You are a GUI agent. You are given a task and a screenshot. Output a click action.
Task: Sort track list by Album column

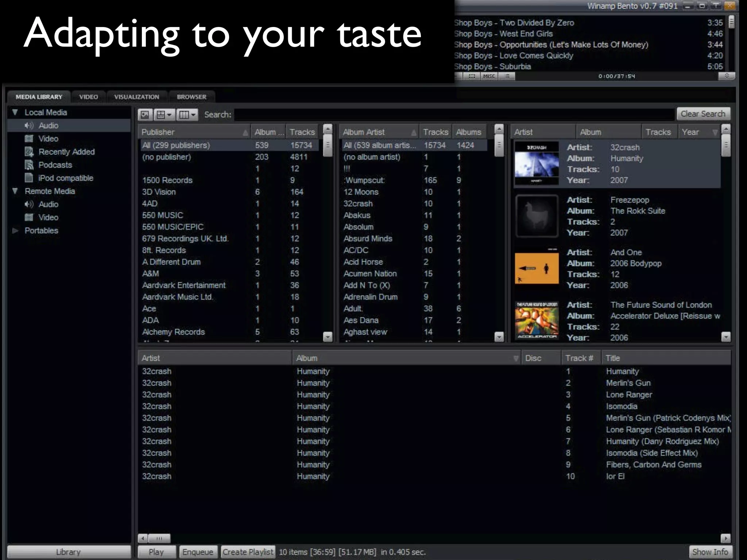click(x=407, y=358)
